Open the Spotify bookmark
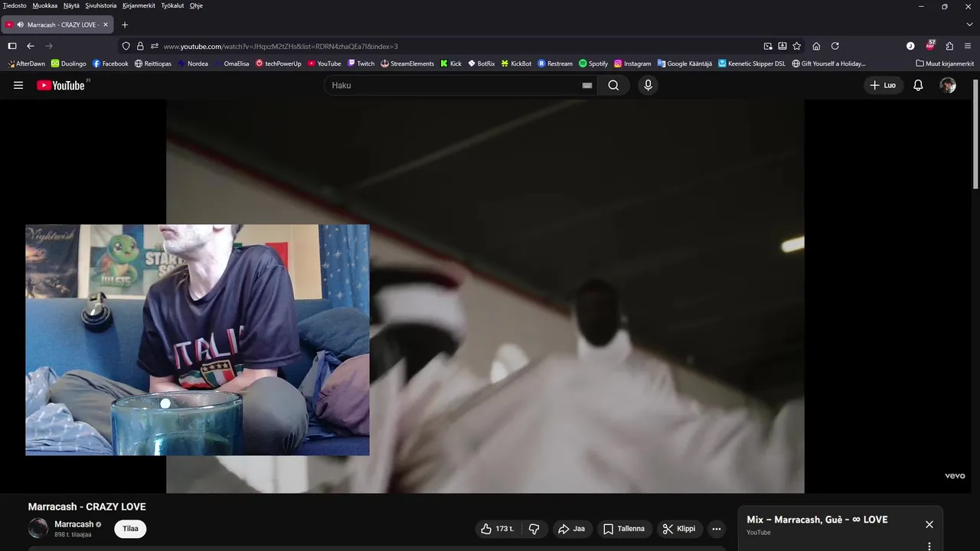This screenshot has height=551, width=980. (x=593, y=64)
